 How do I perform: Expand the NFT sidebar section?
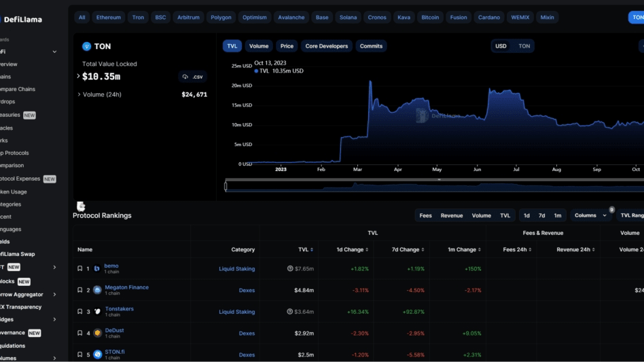pos(54,267)
